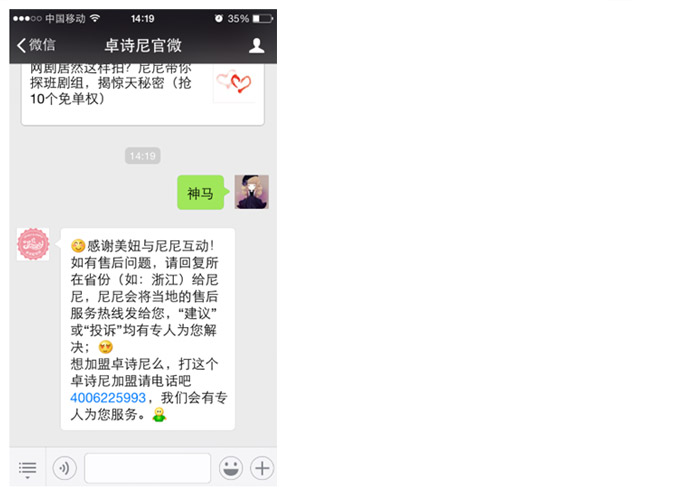This screenshot has height=499, width=677.
Task: Tap the Wi-Fi signal status icon
Action: (x=95, y=18)
